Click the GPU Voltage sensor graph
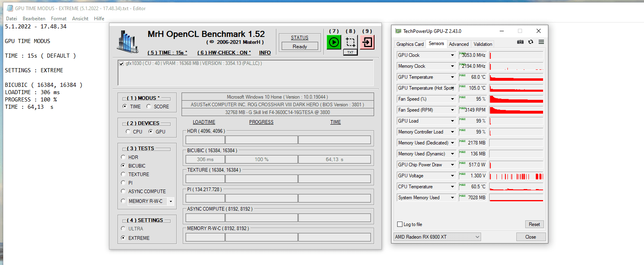Viewport: 644px width, 265px height. point(516,176)
